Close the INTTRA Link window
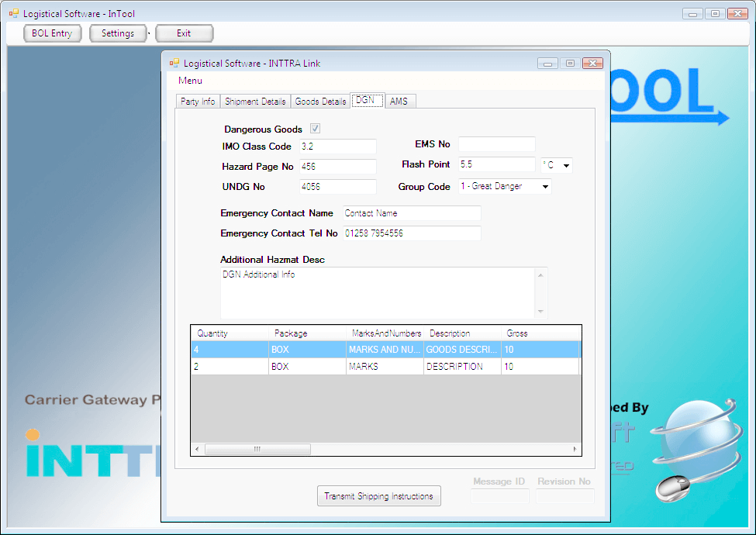Screen dimensions: 756x535 tap(592, 63)
